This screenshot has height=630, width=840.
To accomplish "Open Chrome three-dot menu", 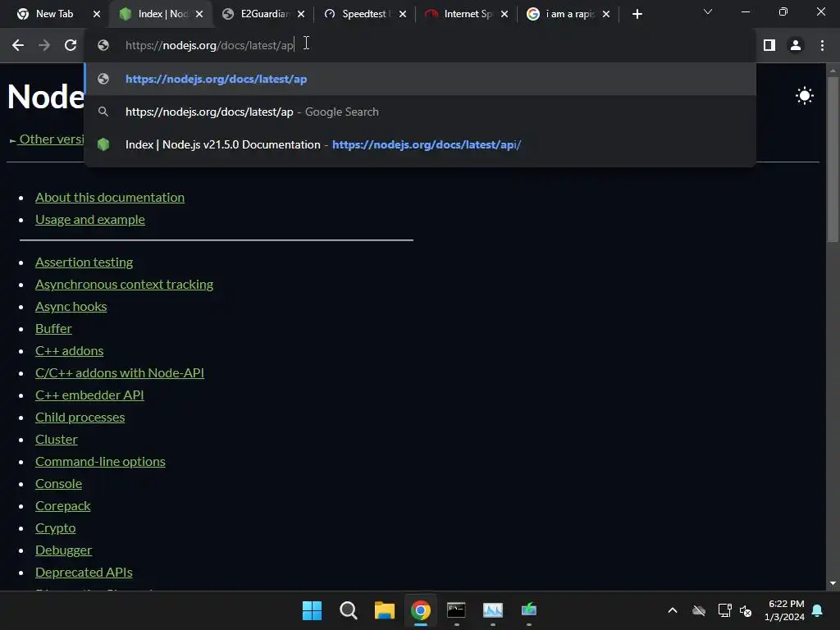I will pyautogui.click(x=822, y=46).
